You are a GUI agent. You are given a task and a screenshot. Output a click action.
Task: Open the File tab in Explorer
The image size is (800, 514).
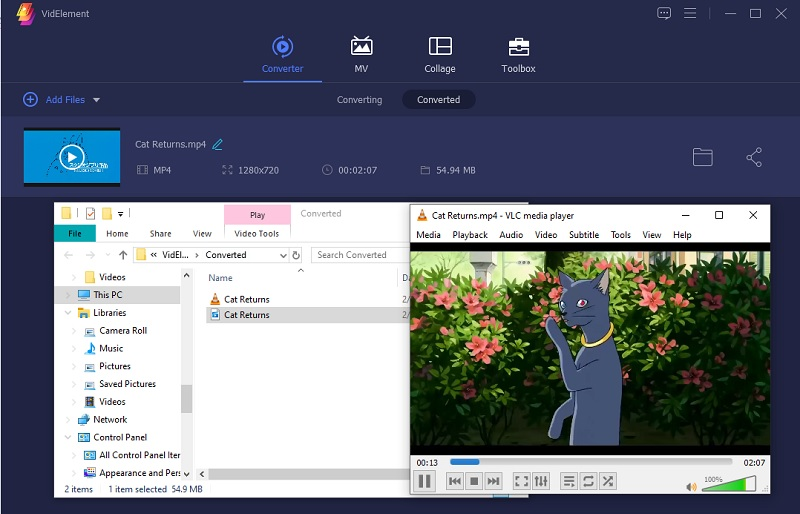[x=75, y=233]
